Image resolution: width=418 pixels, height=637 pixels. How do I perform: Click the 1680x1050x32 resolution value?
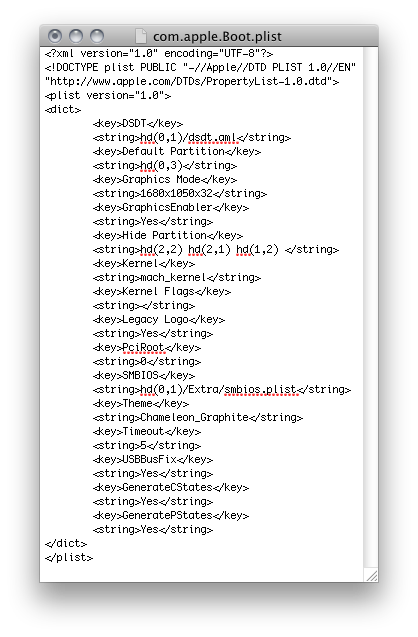(176, 193)
